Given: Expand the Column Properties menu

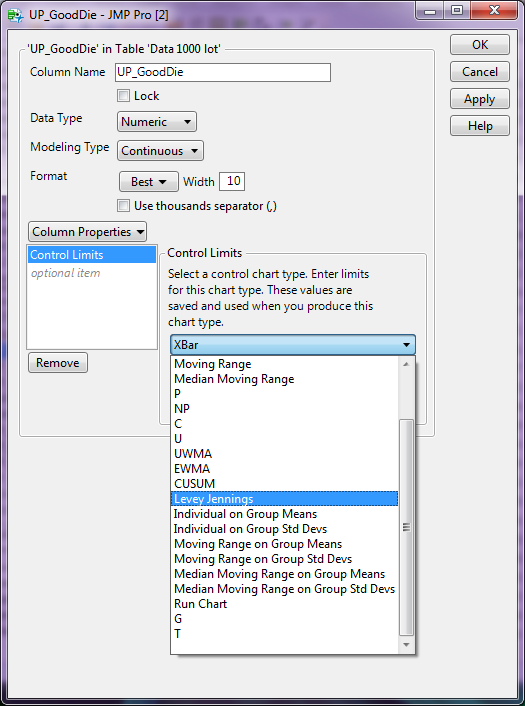Looking at the screenshot, I should (87, 232).
